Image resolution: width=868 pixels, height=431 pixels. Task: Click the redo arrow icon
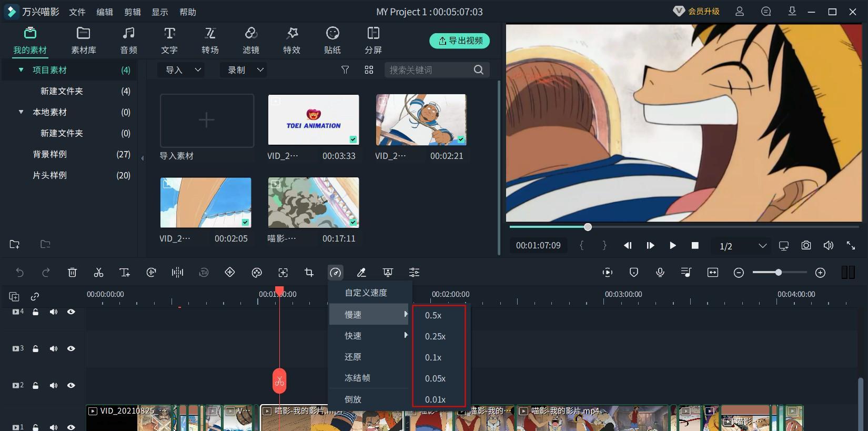46,272
